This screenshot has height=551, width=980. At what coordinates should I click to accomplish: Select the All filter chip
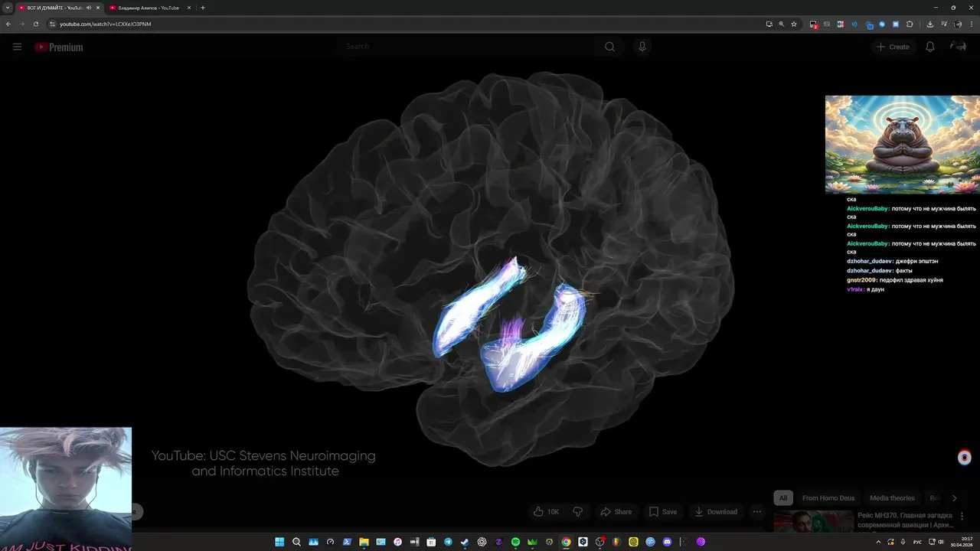click(x=783, y=498)
